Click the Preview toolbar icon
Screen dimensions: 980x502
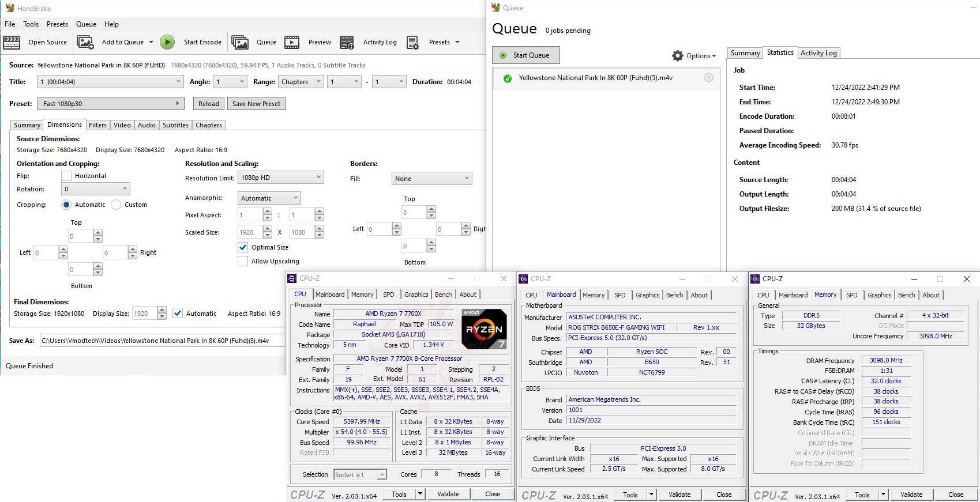tap(292, 42)
